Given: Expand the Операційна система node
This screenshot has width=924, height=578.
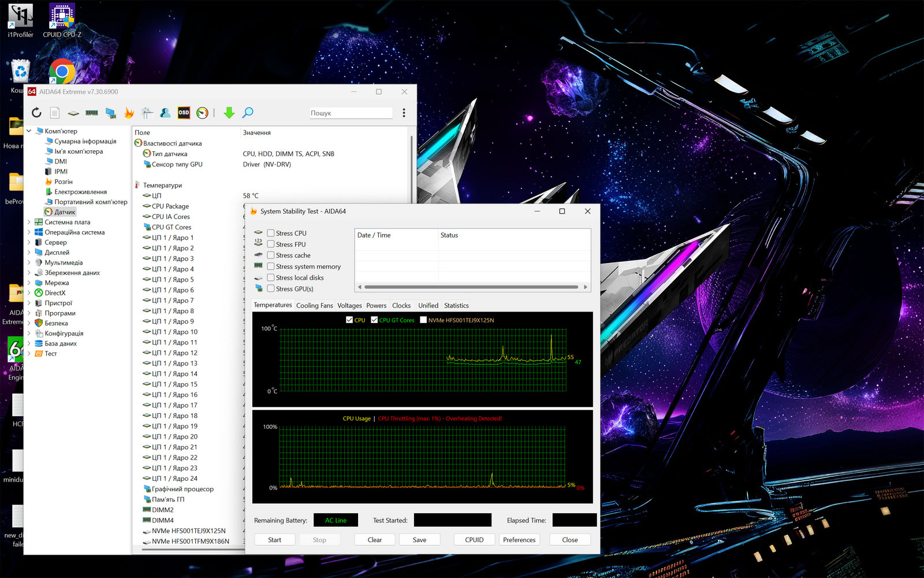Looking at the screenshot, I should [29, 232].
